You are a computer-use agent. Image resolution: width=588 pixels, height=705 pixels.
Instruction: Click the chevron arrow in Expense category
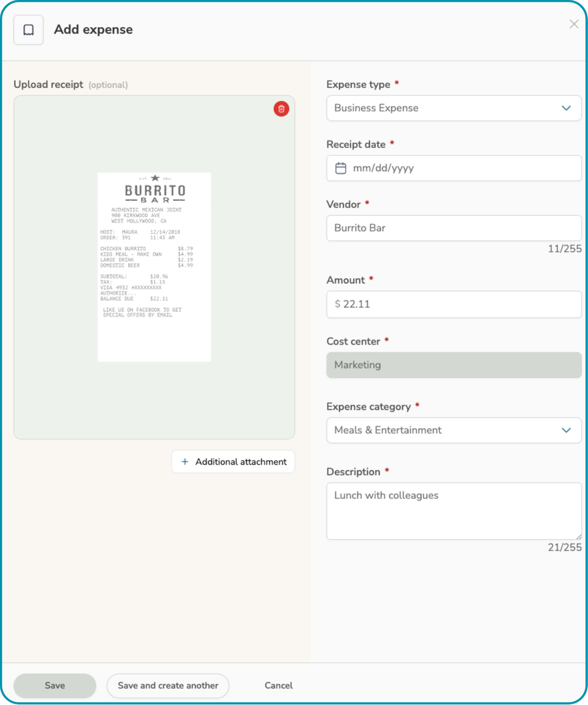pos(566,430)
